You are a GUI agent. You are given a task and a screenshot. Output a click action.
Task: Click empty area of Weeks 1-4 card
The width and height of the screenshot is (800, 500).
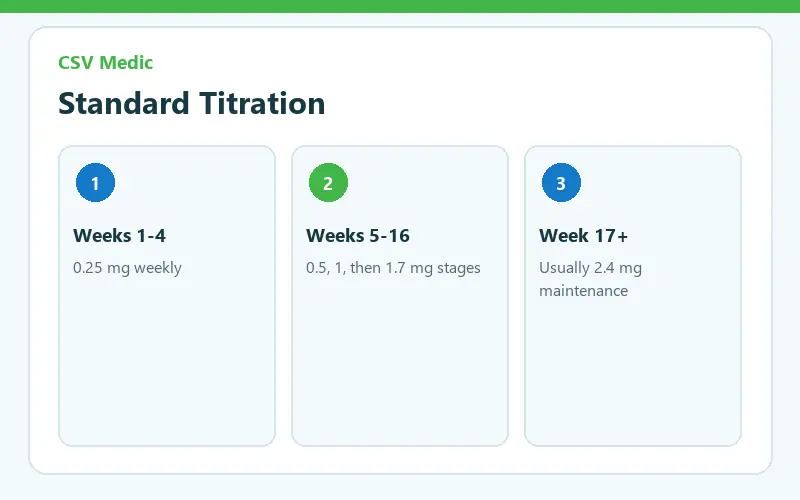click(167, 367)
